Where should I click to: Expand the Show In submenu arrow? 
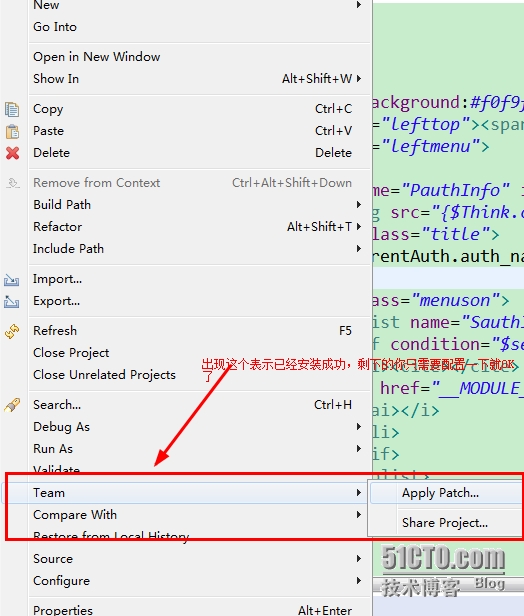pos(359,79)
